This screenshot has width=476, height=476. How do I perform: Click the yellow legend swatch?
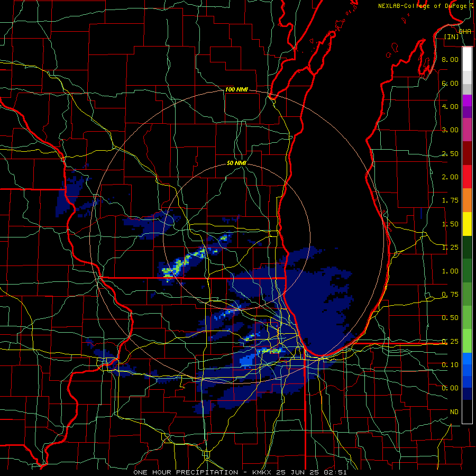[x=467, y=224]
